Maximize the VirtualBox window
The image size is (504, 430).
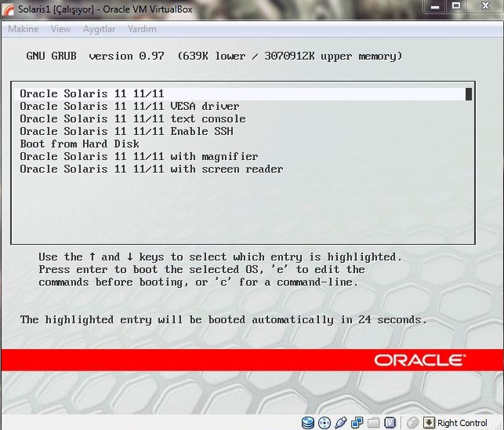[x=457, y=6]
